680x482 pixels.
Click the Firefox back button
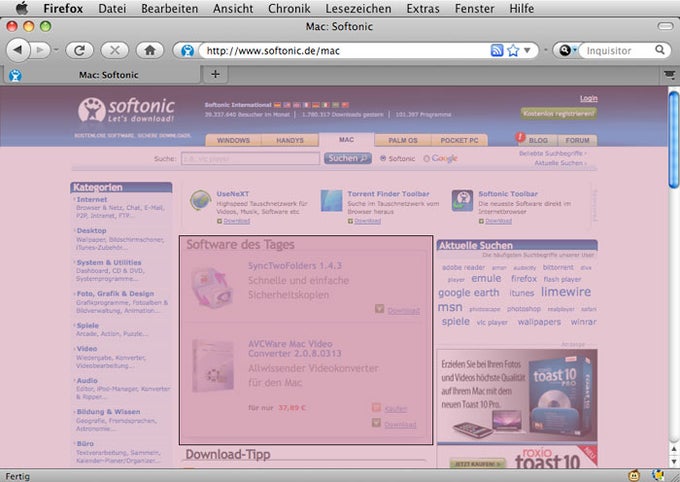(x=18, y=50)
